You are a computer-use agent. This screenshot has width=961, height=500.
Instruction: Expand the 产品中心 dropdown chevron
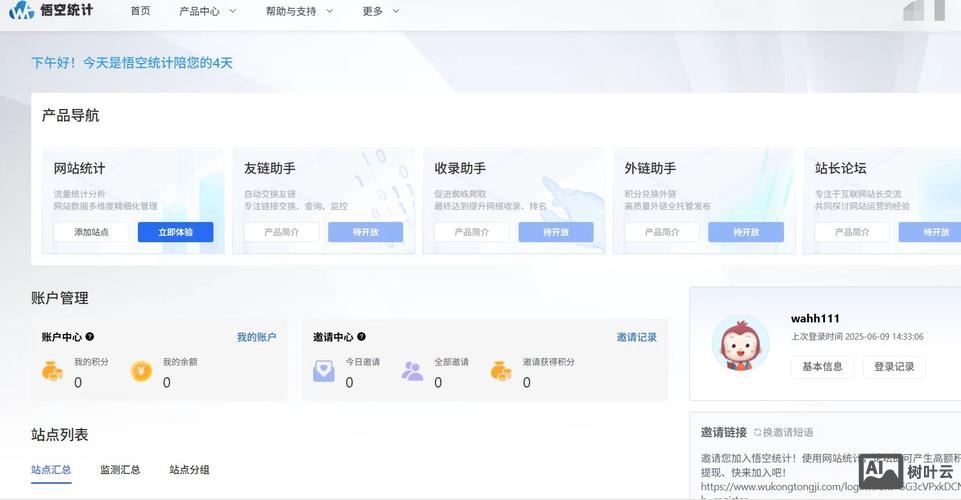pyautogui.click(x=232, y=11)
